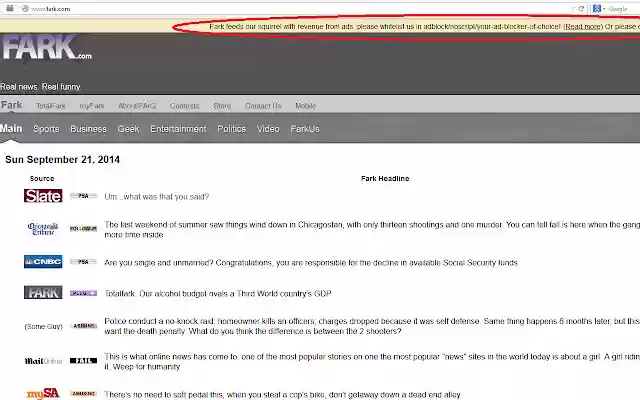Open the FARK source logo in headline list
Screen dimensions: 640x400
click(x=43, y=292)
